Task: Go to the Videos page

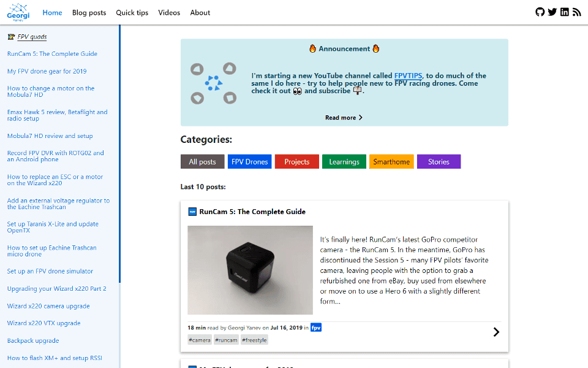Action: pos(169,12)
